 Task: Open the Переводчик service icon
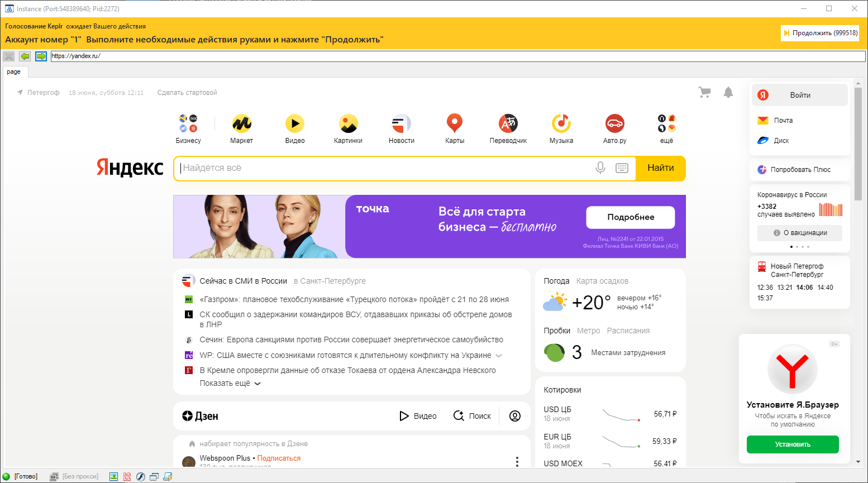pos(508,123)
